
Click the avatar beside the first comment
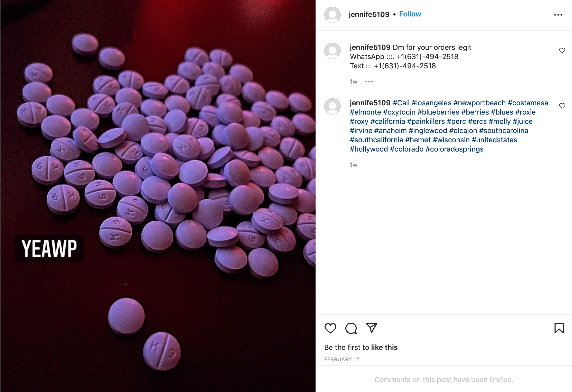[333, 51]
